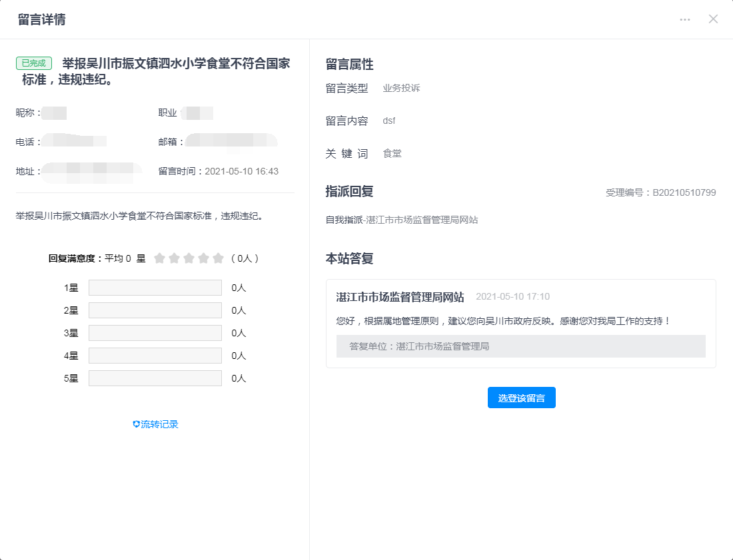
Task: Click the fourth rating star
Action: [x=203, y=258]
